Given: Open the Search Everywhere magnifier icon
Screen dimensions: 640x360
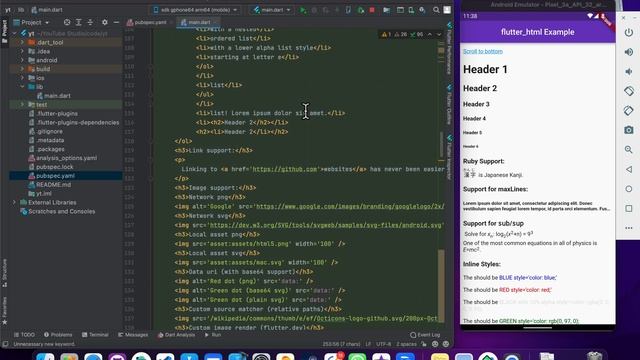Looking at the screenshot, I should coord(436,10).
